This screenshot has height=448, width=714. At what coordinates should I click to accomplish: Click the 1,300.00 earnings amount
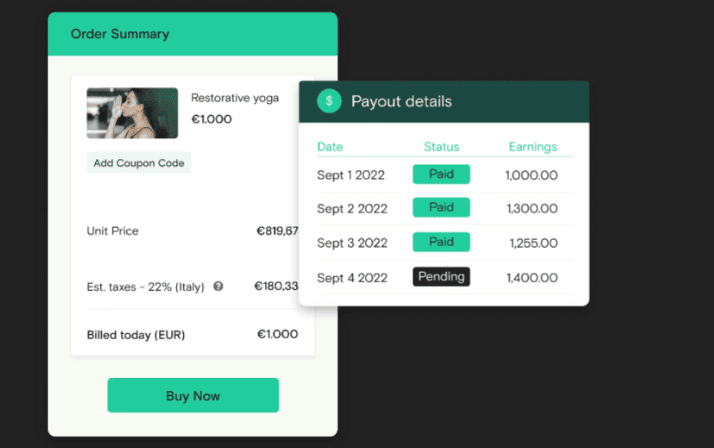[532, 209]
